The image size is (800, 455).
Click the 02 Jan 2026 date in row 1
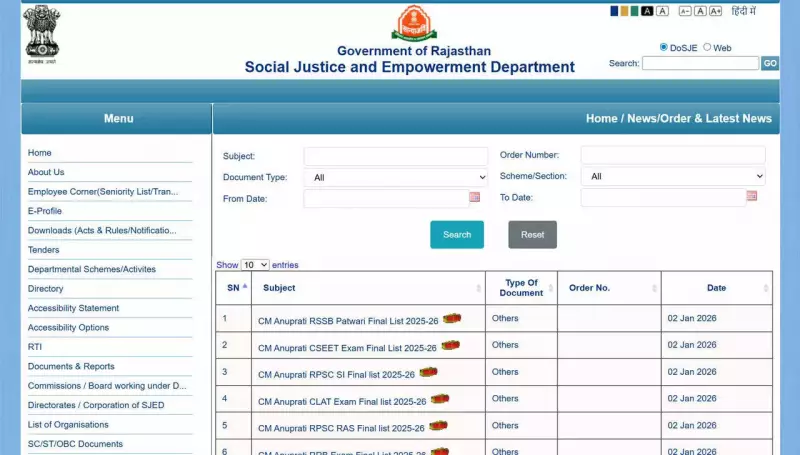pyautogui.click(x=692, y=318)
